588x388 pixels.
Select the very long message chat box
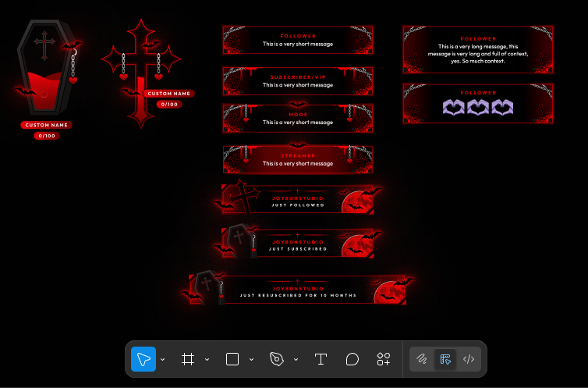click(478, 49)
